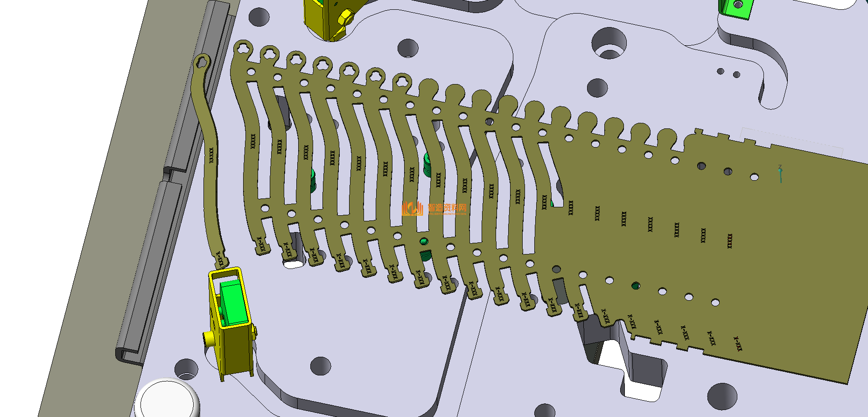Click the dark green pin in sheet hole

click(x=635, y=285)
